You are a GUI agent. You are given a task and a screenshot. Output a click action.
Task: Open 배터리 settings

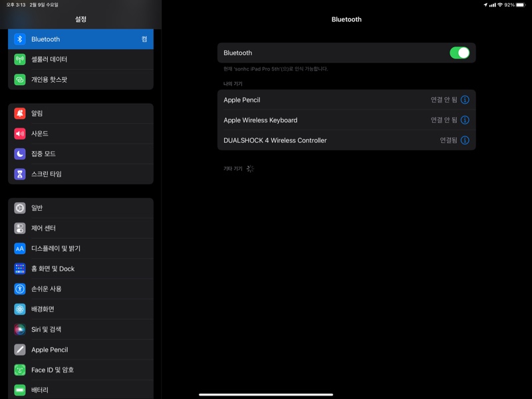(x=80, y=390)
